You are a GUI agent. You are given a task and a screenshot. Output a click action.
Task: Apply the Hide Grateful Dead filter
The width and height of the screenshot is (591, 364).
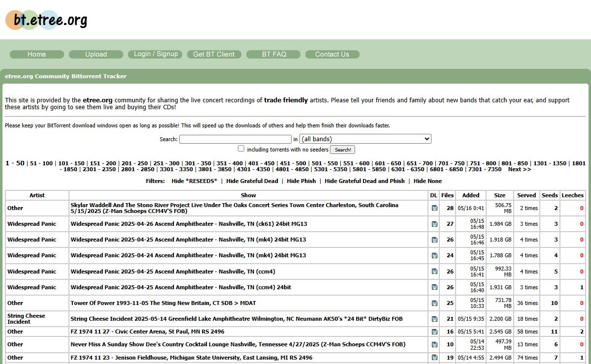tap(252, 181)
